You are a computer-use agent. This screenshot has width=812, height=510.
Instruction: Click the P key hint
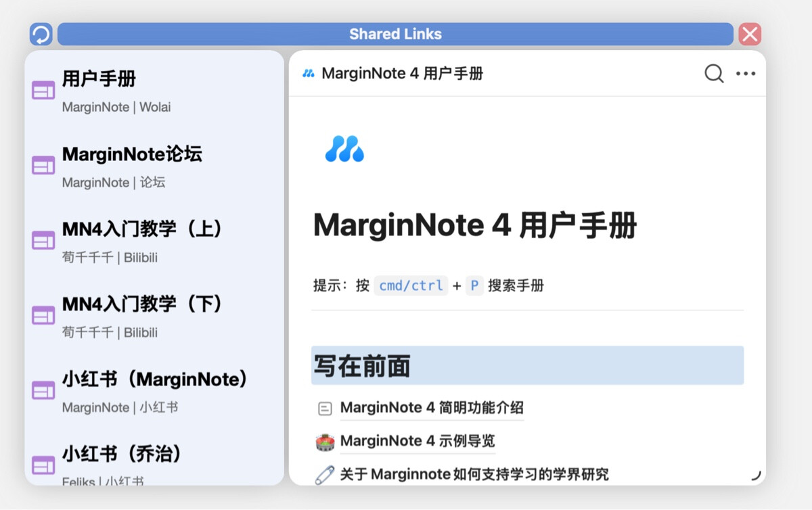pos(474,285)
